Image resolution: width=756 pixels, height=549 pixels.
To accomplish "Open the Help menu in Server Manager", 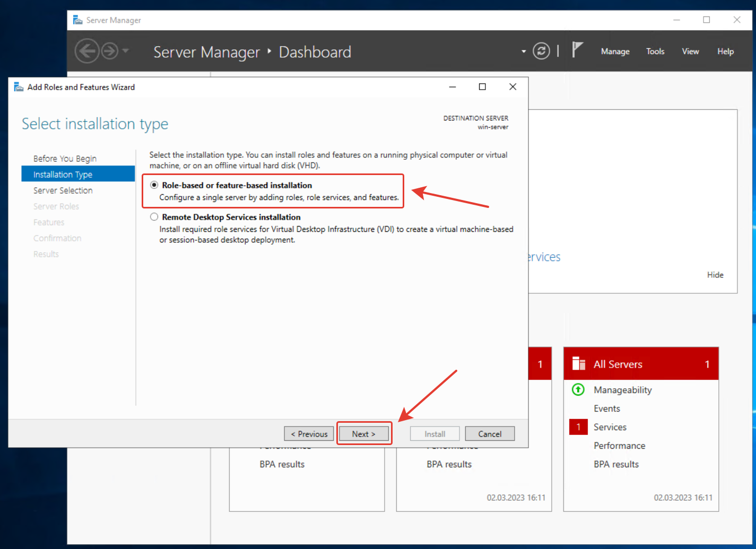I will coord(725,51).
